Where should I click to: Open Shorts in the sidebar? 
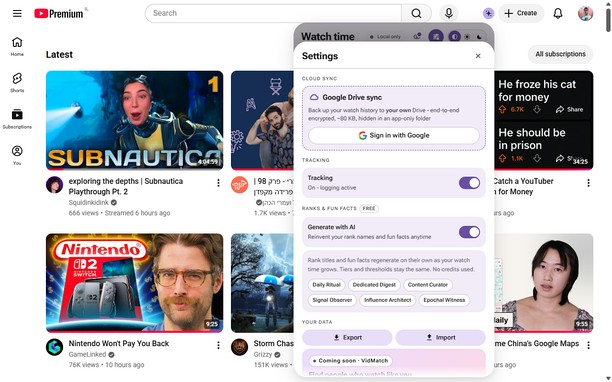pos(17,82)
